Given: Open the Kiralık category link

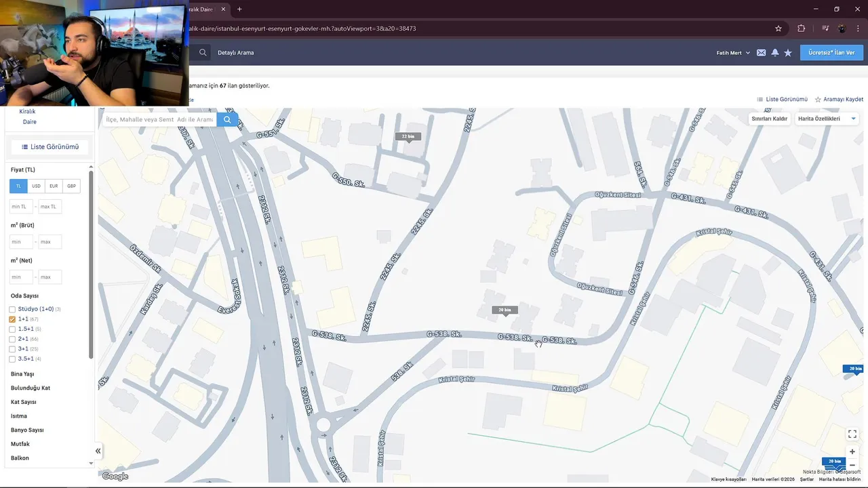Looking at the screenshot, I should (x=27, y=111).
